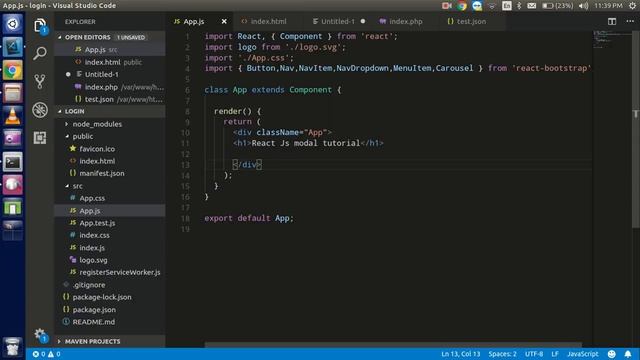Open App.js in Open Editors list
640x360 pixels.
click(x=110, y=50)
